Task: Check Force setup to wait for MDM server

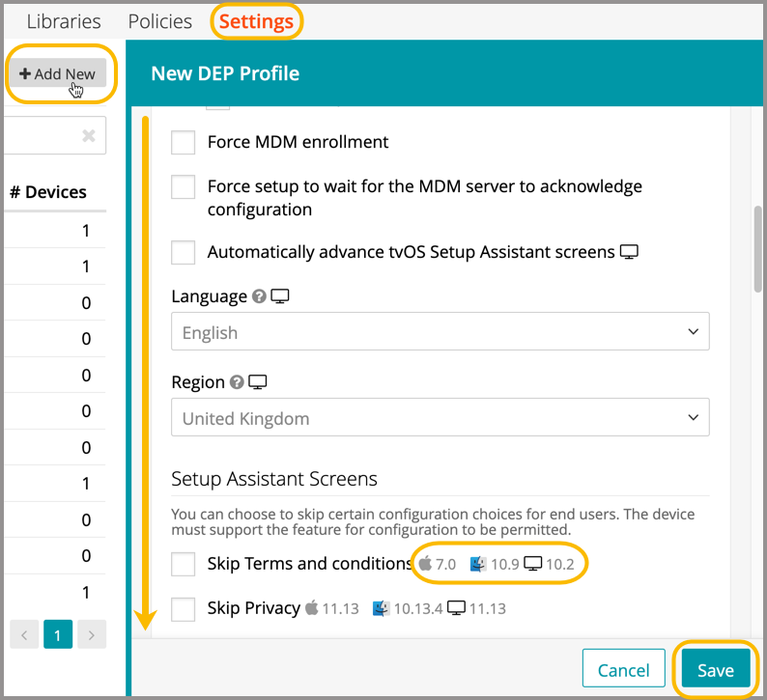Action: (184, 186)
